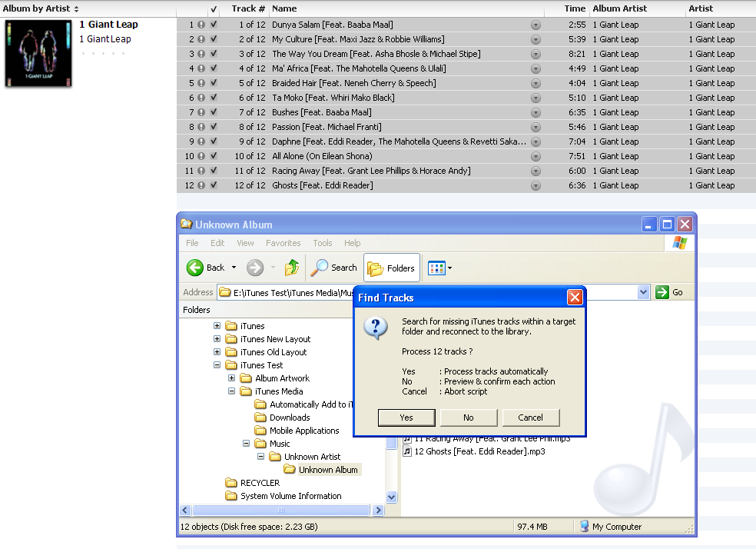Collapse the iTunes Media folder node
This screenshot has height=549, width=756.
click(231, 391)
